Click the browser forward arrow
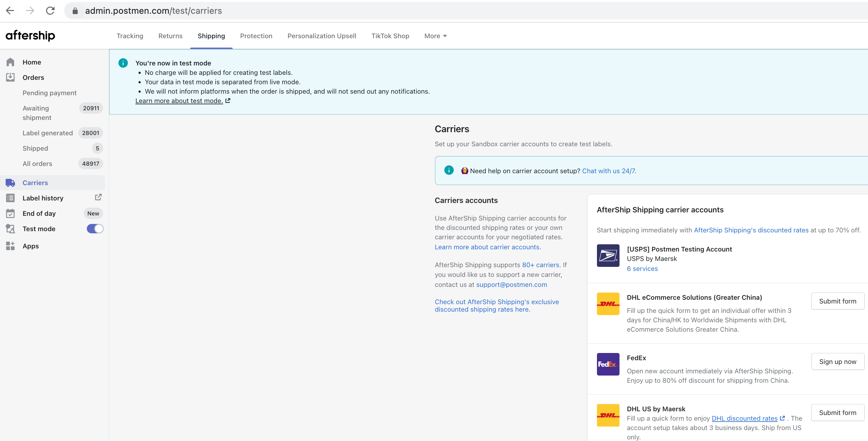This screenshot has height=441, width=868. [x=30, y=11]
